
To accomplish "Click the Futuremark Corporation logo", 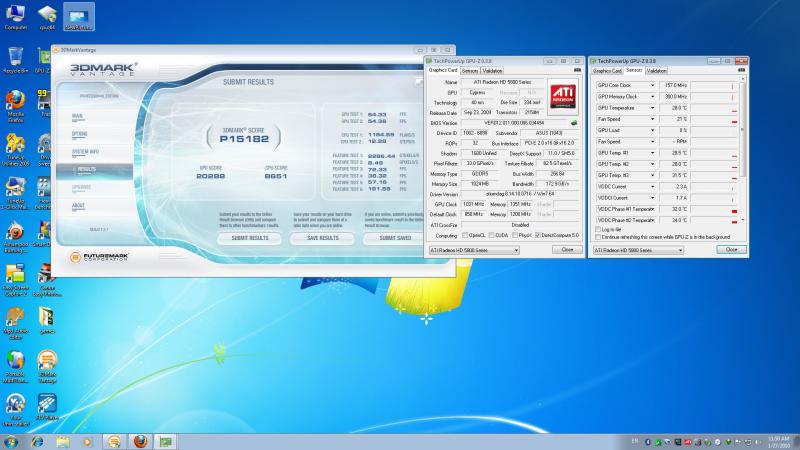I will pyautogui.click(x=99, y=257).
